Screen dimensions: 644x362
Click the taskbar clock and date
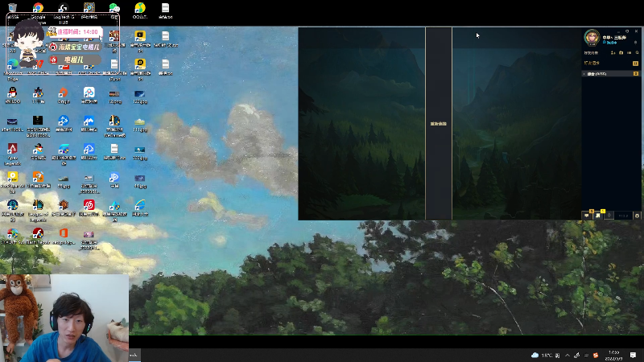coord(613,356)
